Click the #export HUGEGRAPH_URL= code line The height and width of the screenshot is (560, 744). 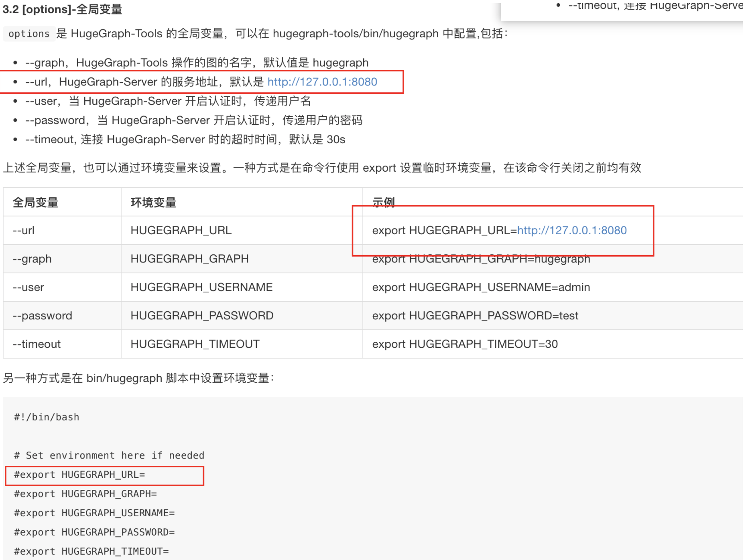pos(79,475)
